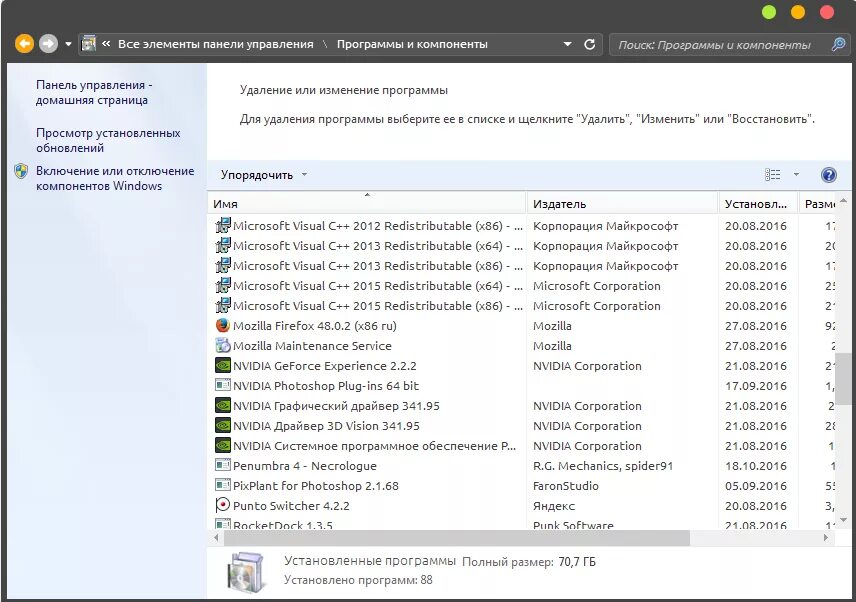
Task: Click publisher 'Яндекс'
Action: click(554, 506)
